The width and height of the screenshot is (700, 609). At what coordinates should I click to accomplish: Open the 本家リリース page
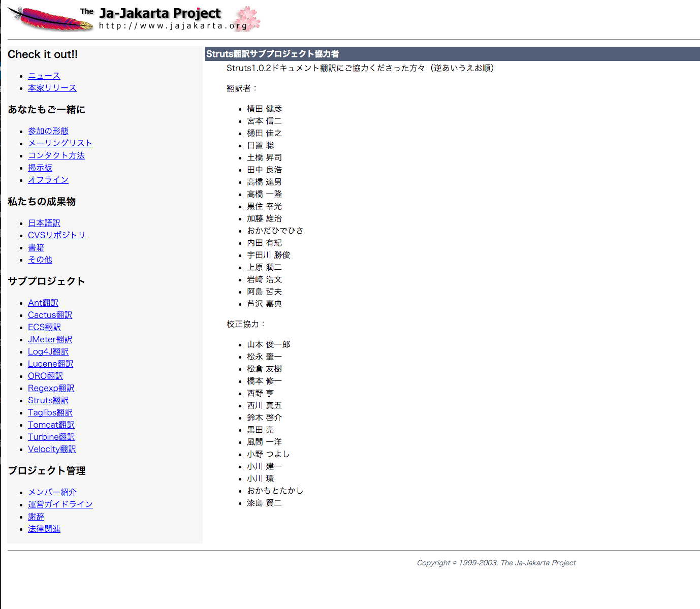52,88
